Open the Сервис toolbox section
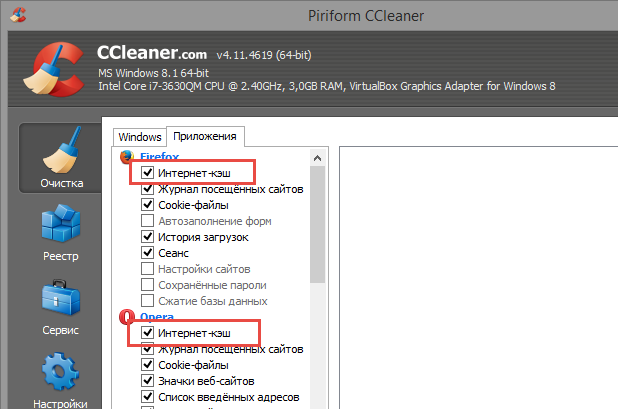618x409 pixels. (x=61, y=307)
